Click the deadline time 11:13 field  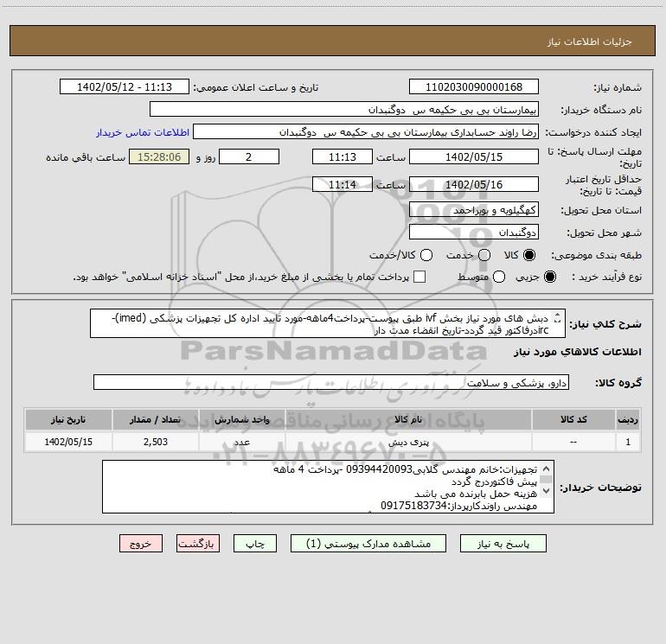pyautogui.click(x=343, y=157)
